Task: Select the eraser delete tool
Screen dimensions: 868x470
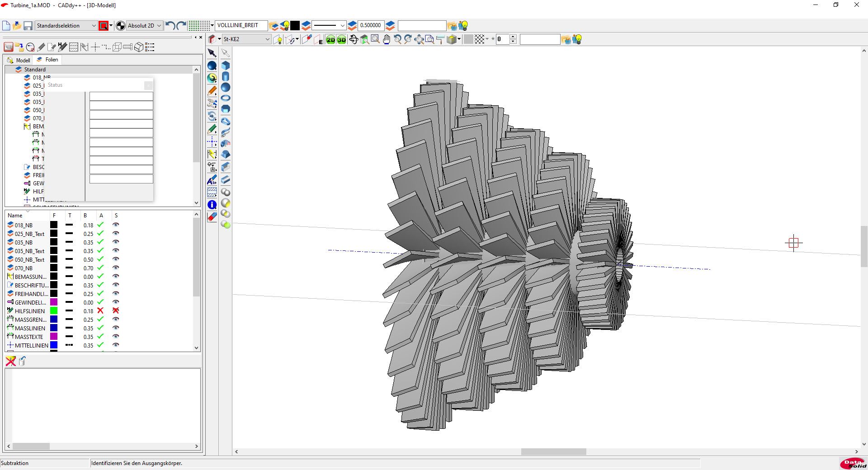Action: (212, 217)
